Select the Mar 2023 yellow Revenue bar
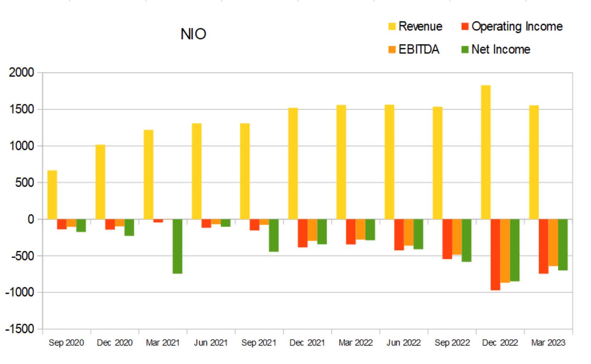Screen dimensions: 591x364 click(x=534, y=162)
